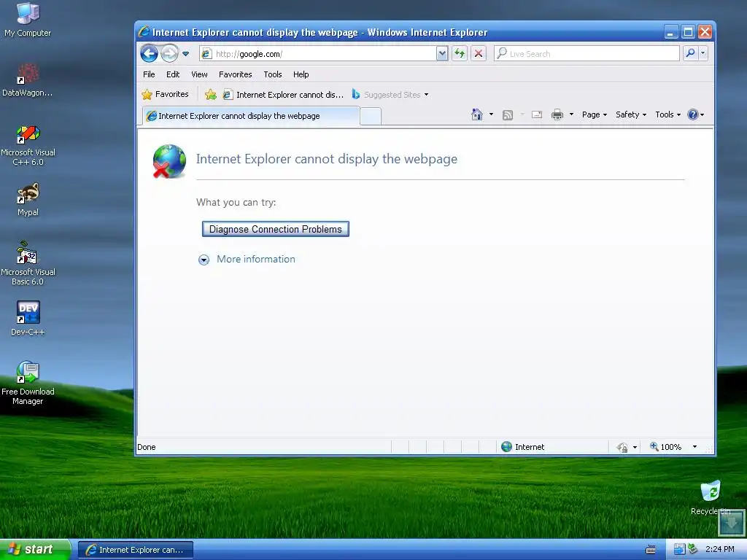Click the network connection tray icon
Image resolution: width=747 pixels, height=560 pixels.
679,549
